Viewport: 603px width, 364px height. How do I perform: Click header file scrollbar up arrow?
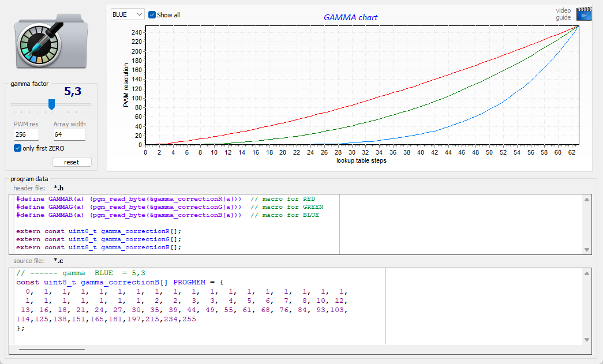[x=587, y=200]
